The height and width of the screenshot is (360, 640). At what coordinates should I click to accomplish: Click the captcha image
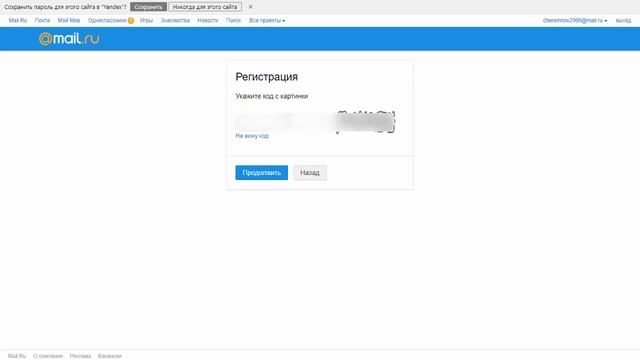coord(366,122)
